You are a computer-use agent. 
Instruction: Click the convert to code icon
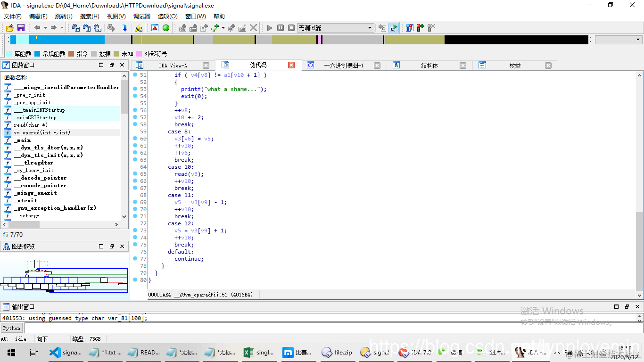[182, 28]
